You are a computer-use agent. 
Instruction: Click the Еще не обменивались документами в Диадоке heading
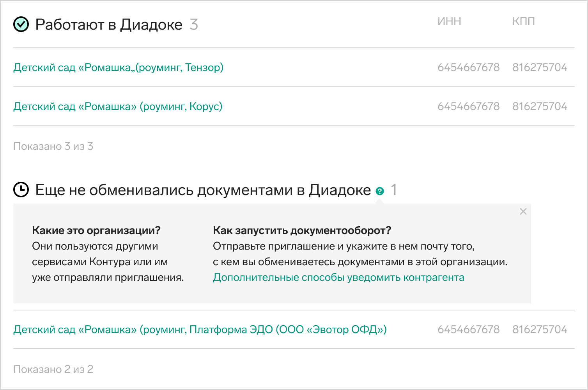click(203, 190)
